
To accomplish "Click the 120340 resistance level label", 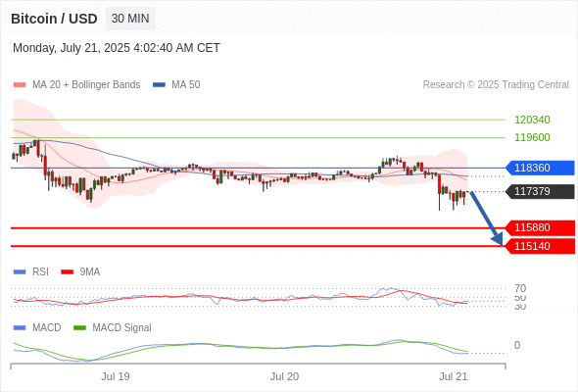I will click(532, 120).
